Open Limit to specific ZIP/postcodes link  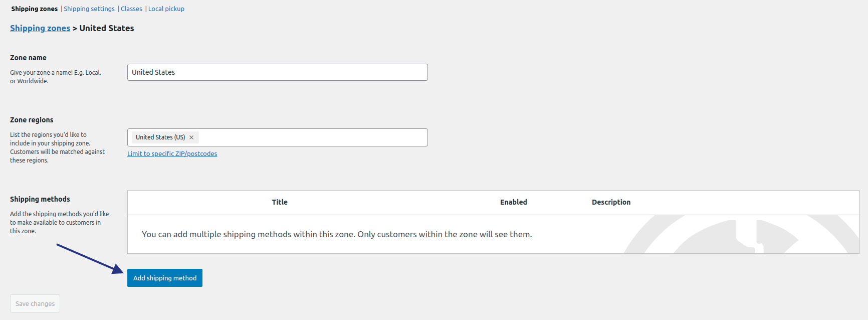pos(172,154)
